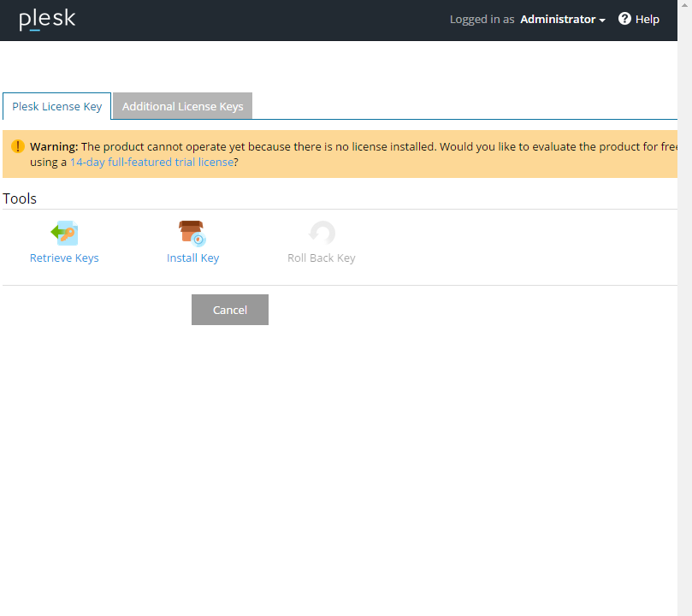Open the Install Key link text
The image size is (692, 616).
tap(192, 258)
